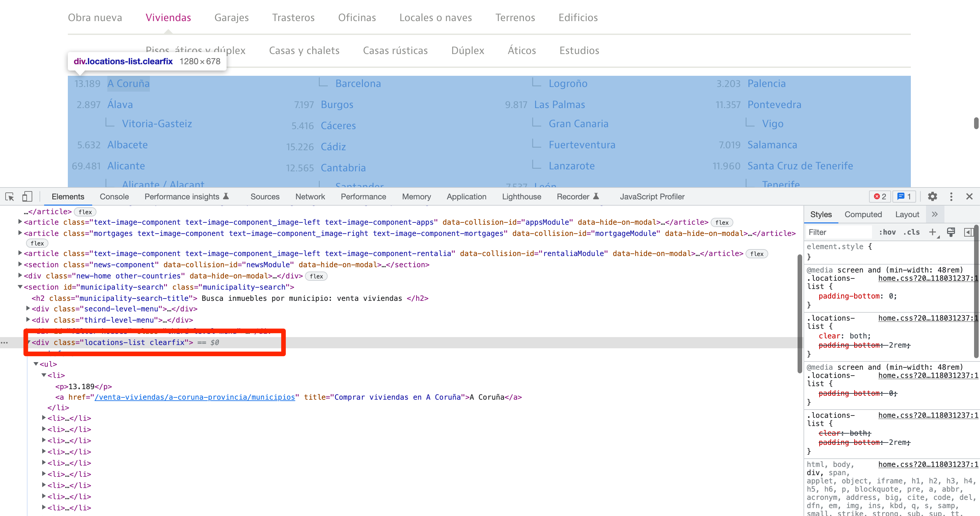Open the Computed styles tab
The image size is (980, 516).
point(863,214)
